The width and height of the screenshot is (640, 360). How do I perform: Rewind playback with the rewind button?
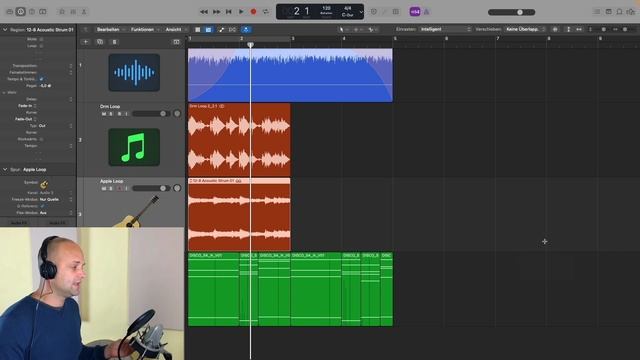(204, 12)
